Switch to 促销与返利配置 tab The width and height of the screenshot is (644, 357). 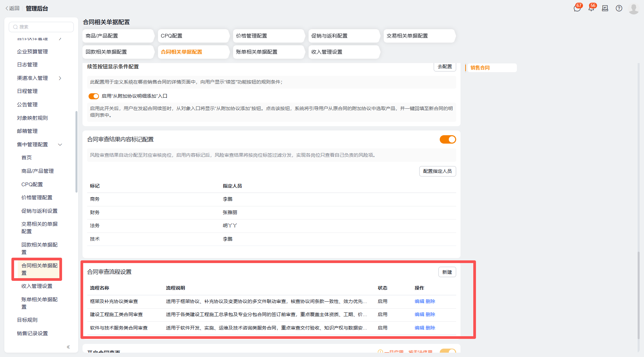pos(344,36)
